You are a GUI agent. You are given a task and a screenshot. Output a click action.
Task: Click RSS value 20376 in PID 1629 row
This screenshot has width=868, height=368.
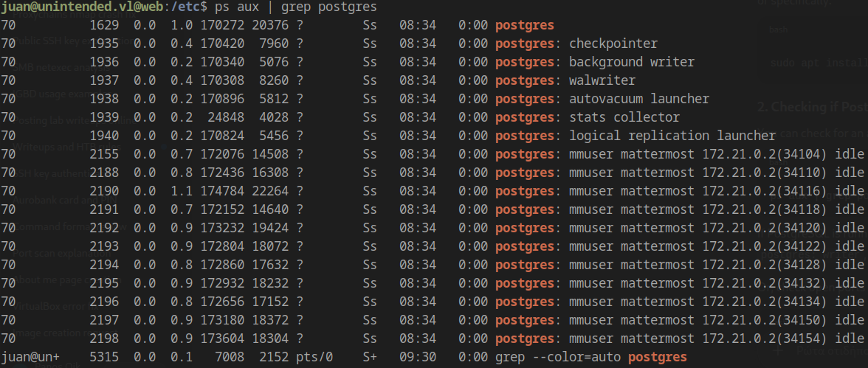(x=270, y=26)
